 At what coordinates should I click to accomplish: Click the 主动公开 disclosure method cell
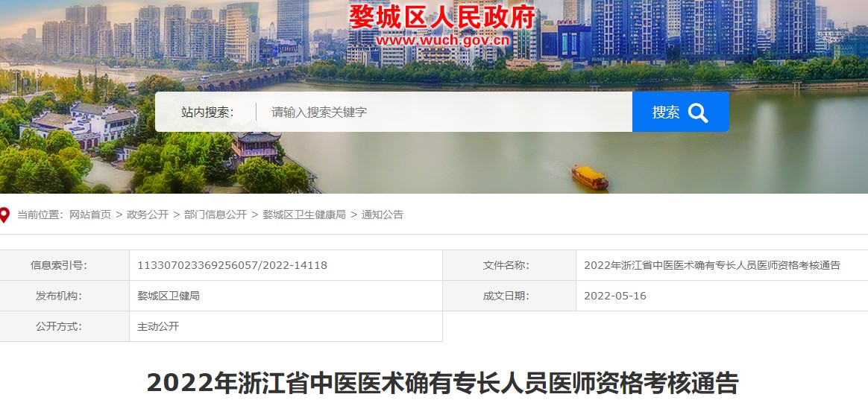[286, 326]
